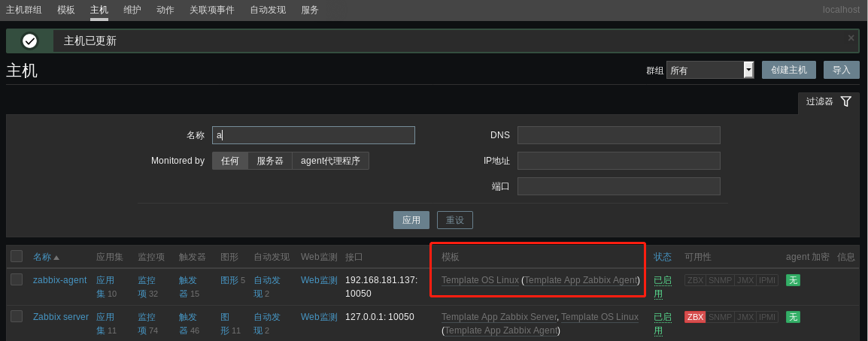
Task: Open the 关联项事件 menu item
Action: 212,10
